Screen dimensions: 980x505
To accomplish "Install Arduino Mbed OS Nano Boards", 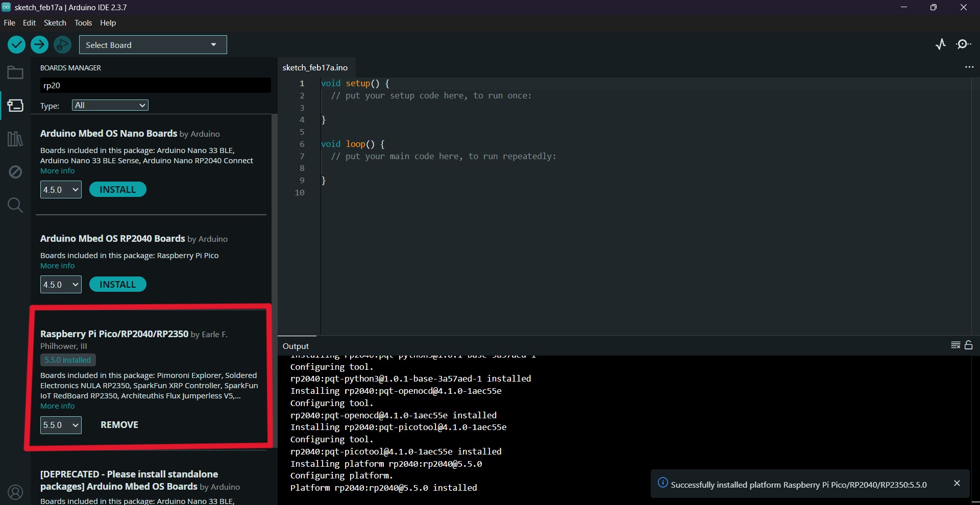I will [x=118, y=190].
